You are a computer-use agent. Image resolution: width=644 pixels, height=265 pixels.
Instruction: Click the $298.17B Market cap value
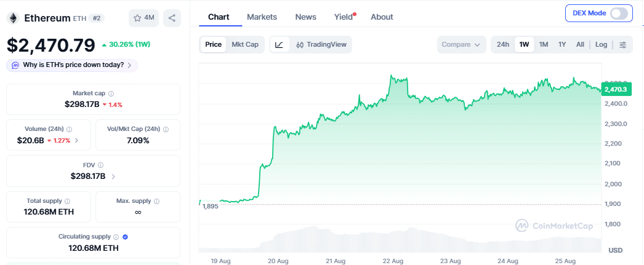tap(82, 104)
